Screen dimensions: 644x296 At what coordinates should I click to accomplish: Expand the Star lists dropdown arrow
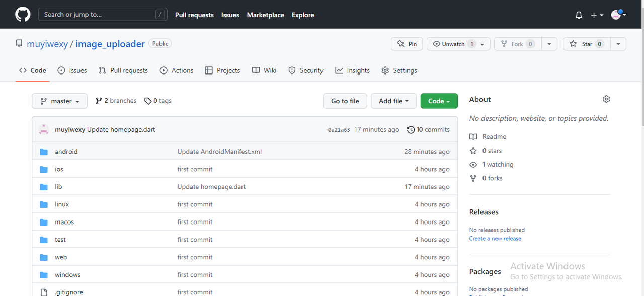click(x=618, y=44)
